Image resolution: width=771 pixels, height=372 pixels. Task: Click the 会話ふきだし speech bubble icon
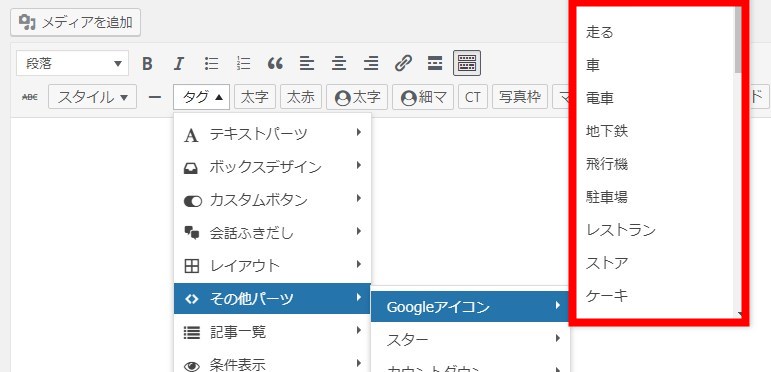pos(191,233)
